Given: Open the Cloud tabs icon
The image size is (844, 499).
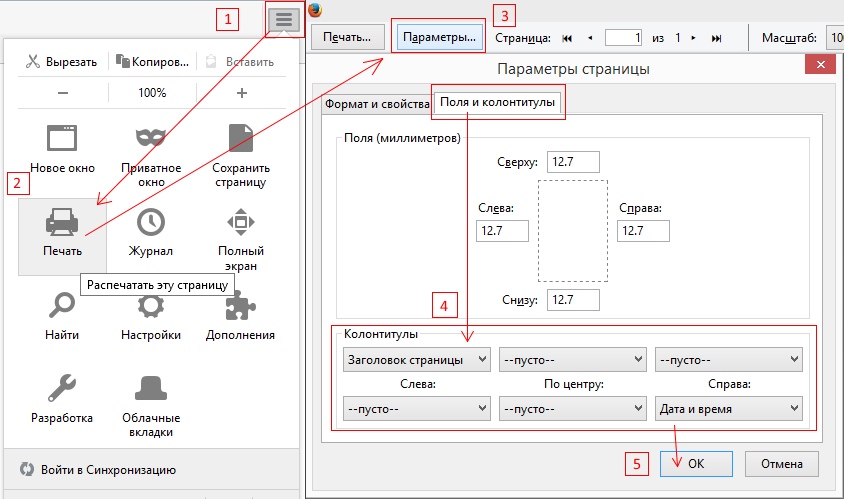Looking at the screenshot, I should (x=151, y=388).
